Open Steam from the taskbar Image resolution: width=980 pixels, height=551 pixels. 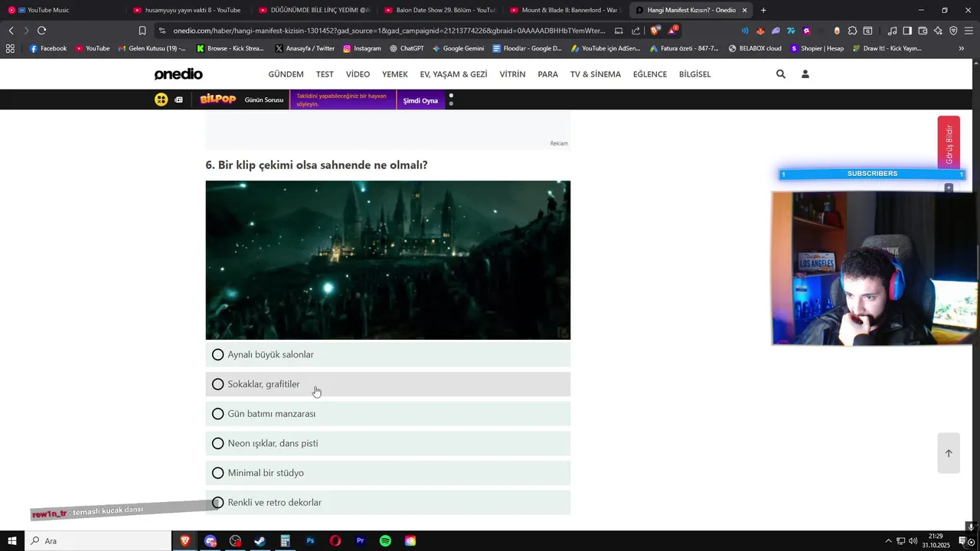click(260, 541)
